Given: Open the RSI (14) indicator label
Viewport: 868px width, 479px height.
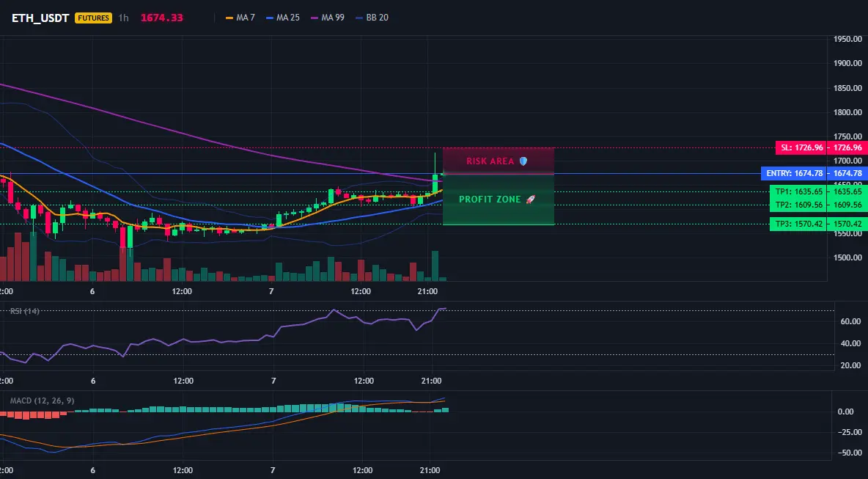Looking at the screenshot, I should (25, 311).
